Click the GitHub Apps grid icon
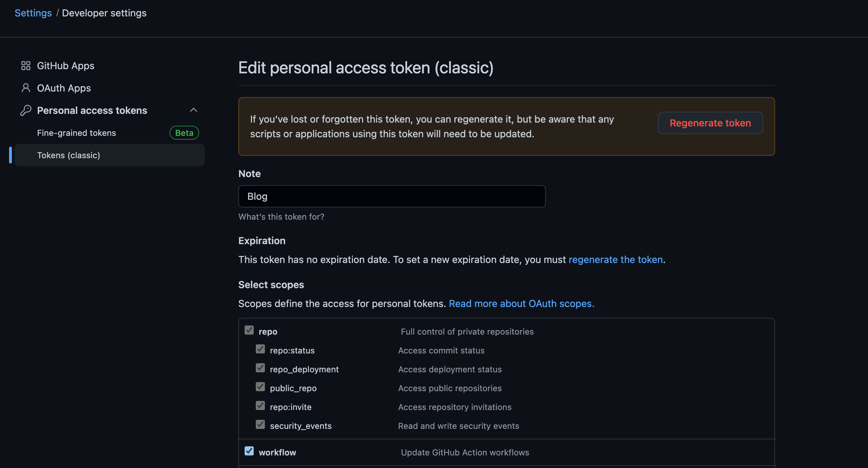 pos(26,66)
